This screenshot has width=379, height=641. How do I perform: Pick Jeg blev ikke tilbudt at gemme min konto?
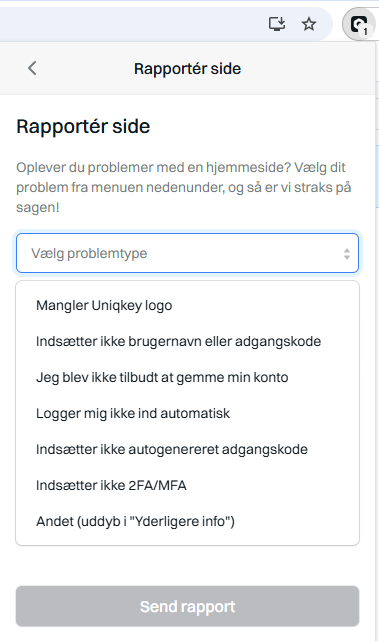click(x=187, y=377)
